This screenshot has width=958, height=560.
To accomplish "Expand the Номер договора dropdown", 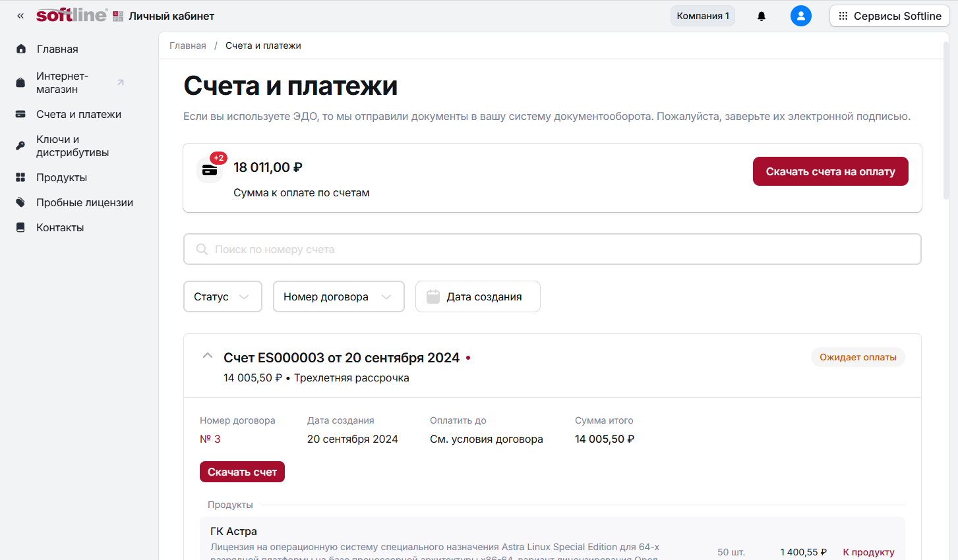I will 338,296.
